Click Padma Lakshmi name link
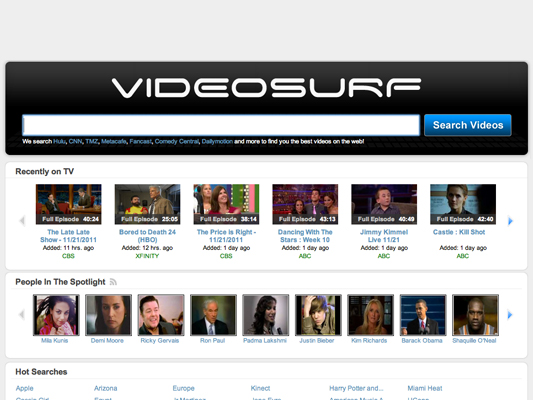Viewport: 533px width, 400px height. tap(265, 341)
